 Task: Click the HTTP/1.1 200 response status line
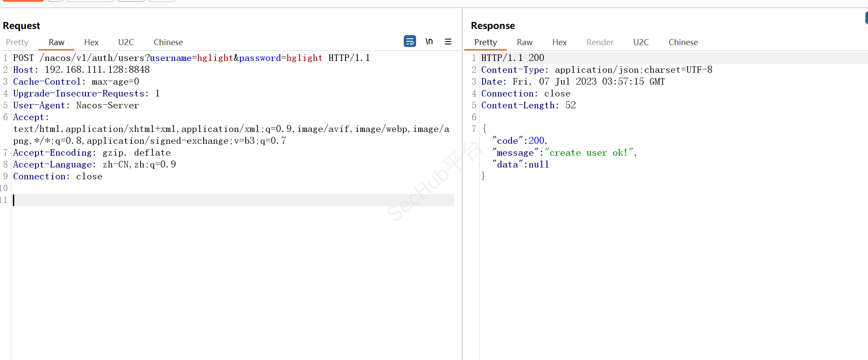point(512,58)
